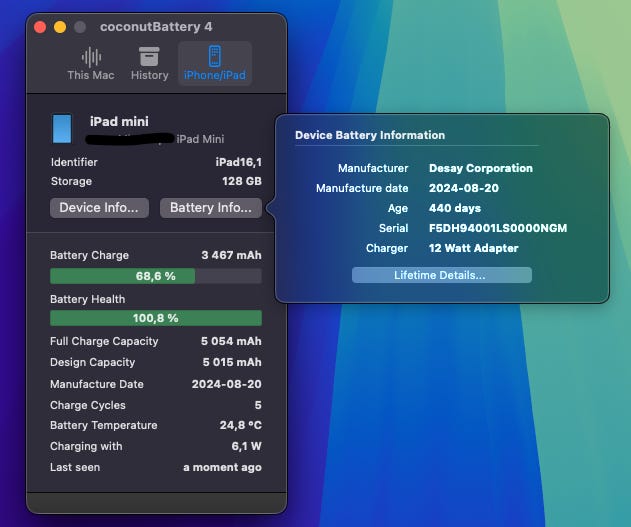Open the Device Info... button
Screen dimensions: 631x527
pyautogui.click(x=99, y=208)
